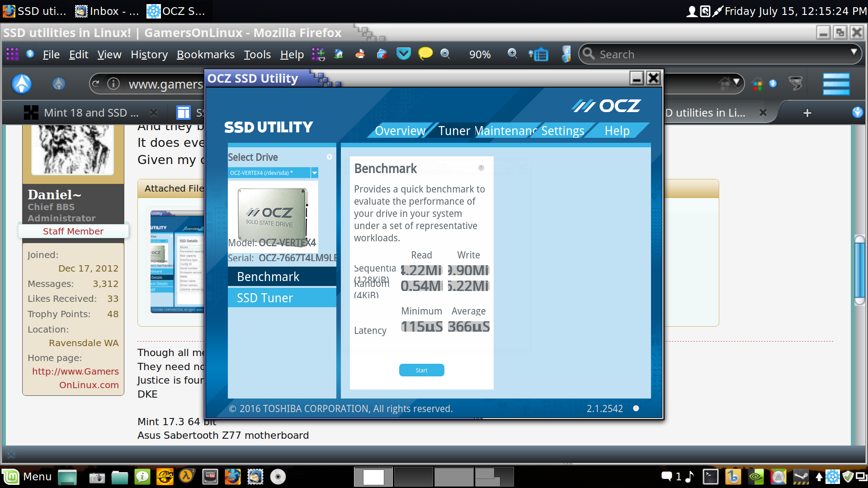Open the GamersOnLinux.com home page link
The image size is (868, 488).
[x=75, y=378]
